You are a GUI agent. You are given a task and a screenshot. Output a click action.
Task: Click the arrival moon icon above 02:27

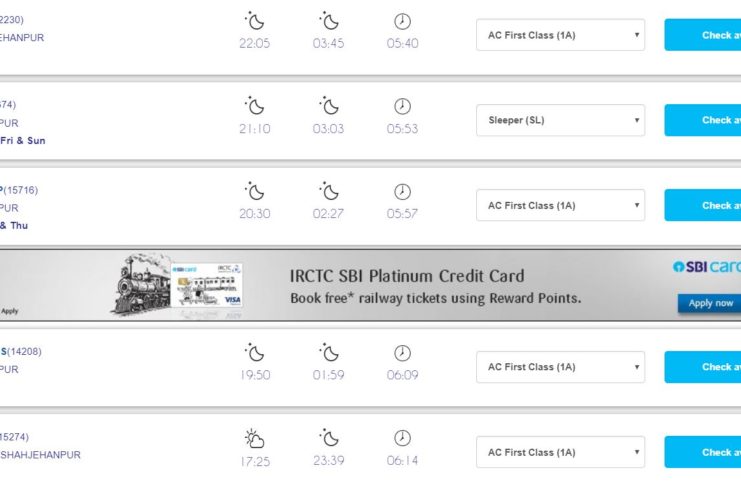click(329, 190)
